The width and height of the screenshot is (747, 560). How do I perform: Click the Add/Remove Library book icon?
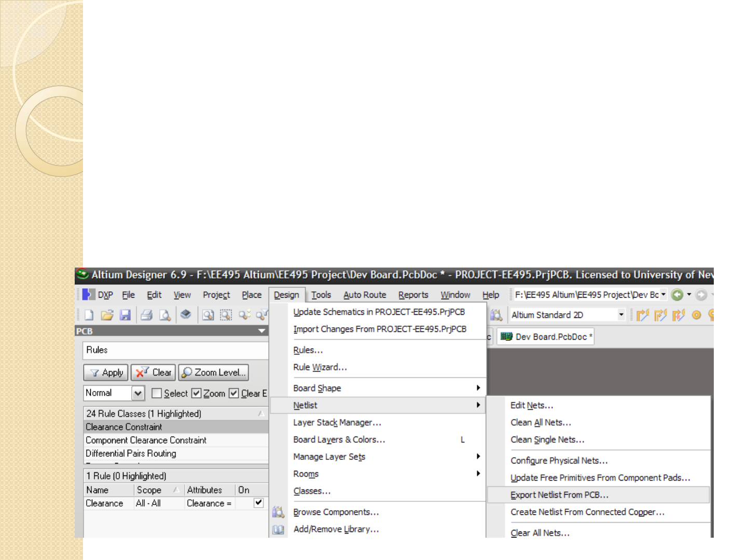pos(279,529)
